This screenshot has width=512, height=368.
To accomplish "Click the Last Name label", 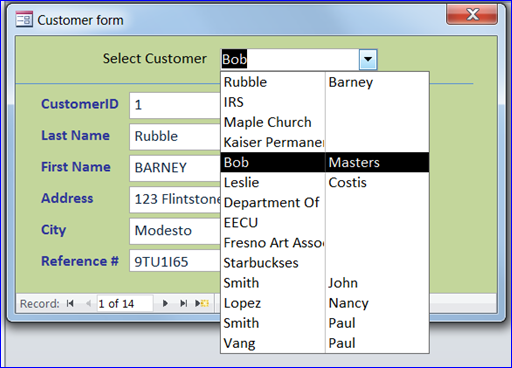I will tap(75, 135).
